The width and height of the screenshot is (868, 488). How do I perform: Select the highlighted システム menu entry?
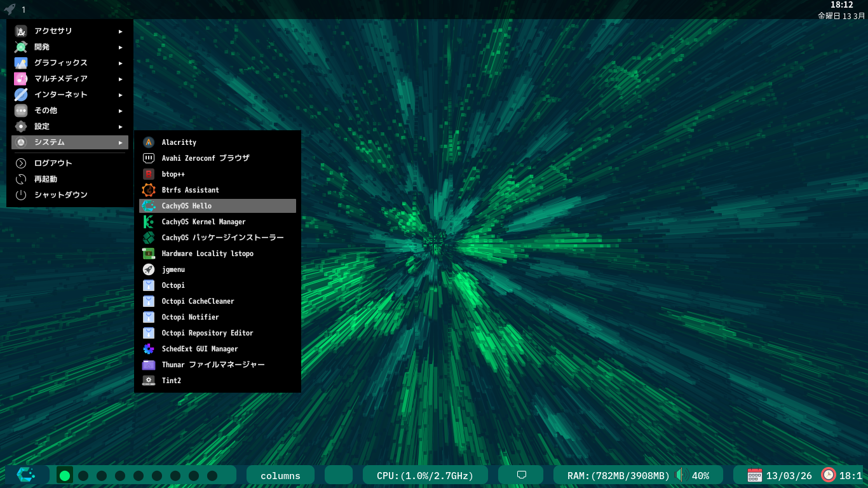coord(70,142)
